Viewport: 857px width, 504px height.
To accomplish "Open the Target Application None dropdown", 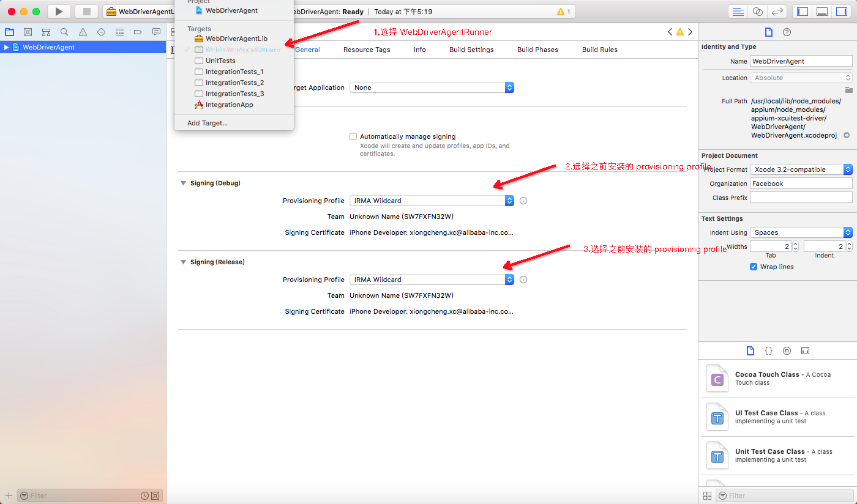I will pos(432,87).
